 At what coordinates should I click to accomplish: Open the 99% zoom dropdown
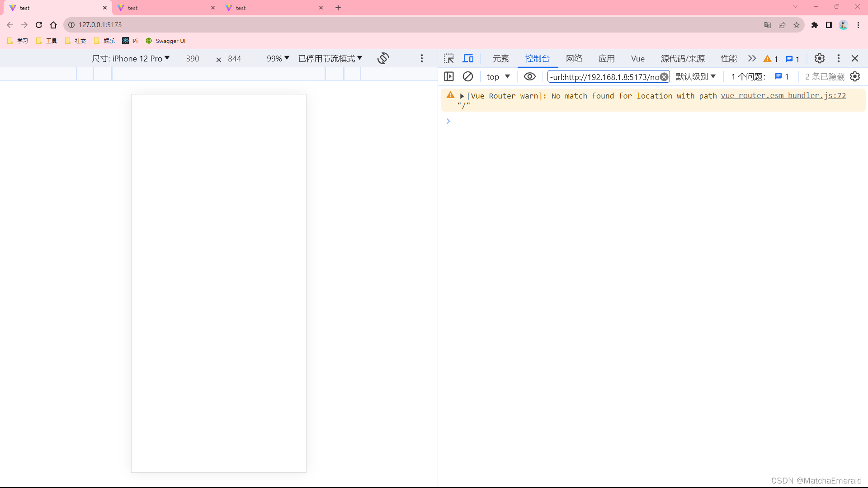[x=278, y=59]
